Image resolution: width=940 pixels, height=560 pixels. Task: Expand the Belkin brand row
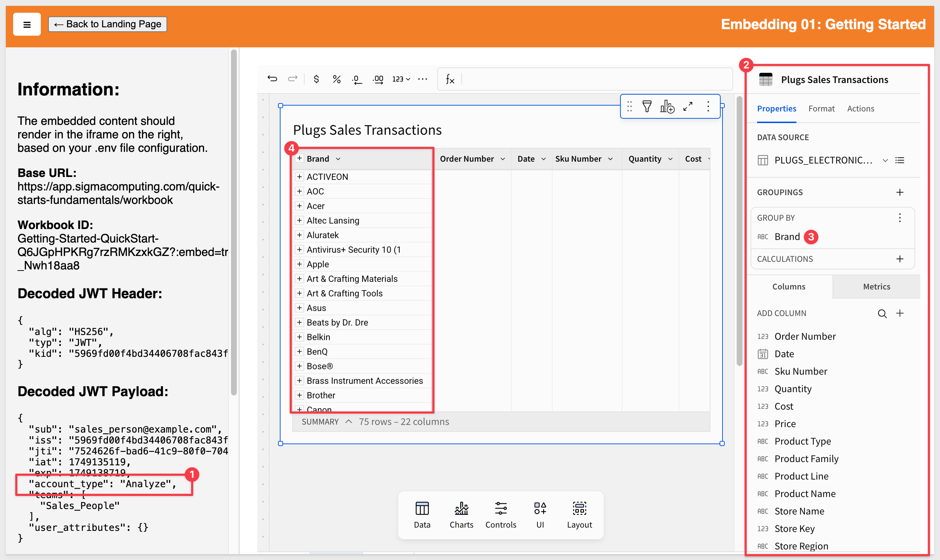299,336
